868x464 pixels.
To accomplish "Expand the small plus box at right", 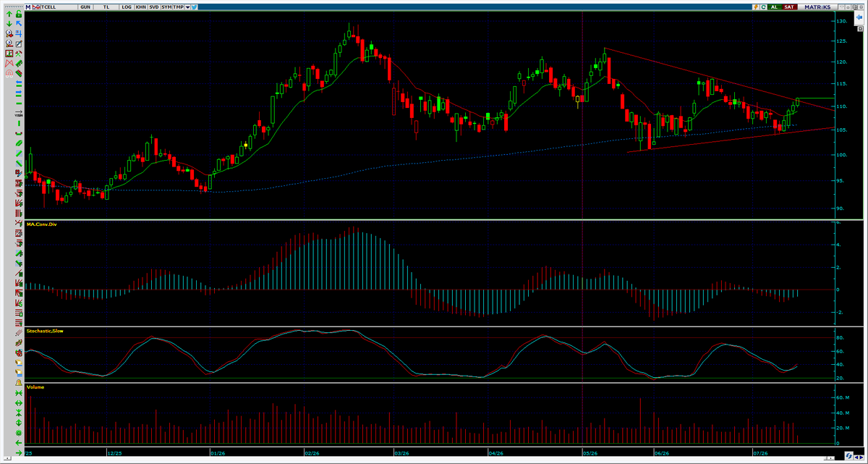I will [860, 29].
